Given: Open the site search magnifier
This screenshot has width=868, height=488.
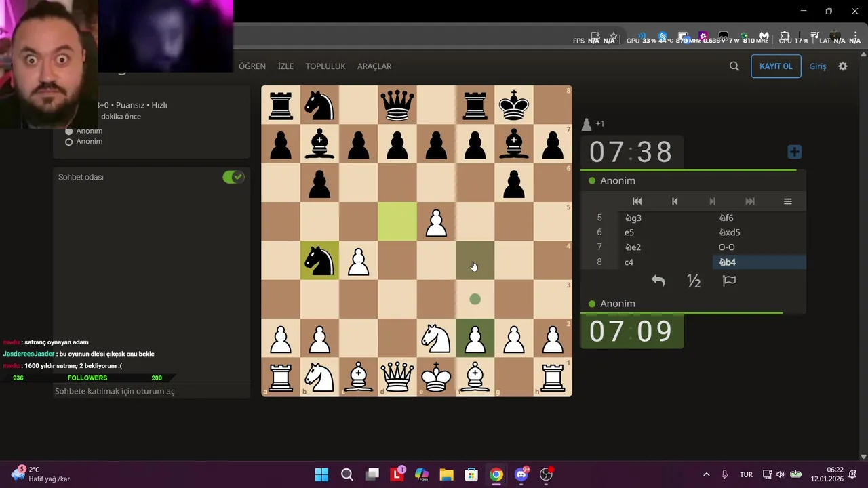Looking at the screenshot, I should [x=734, y=66].
